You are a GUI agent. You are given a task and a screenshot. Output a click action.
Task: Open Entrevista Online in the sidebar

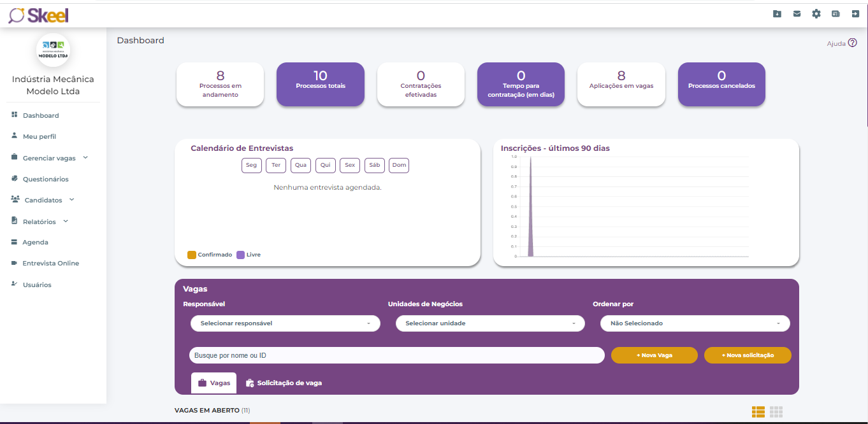[x=50, y=263]
